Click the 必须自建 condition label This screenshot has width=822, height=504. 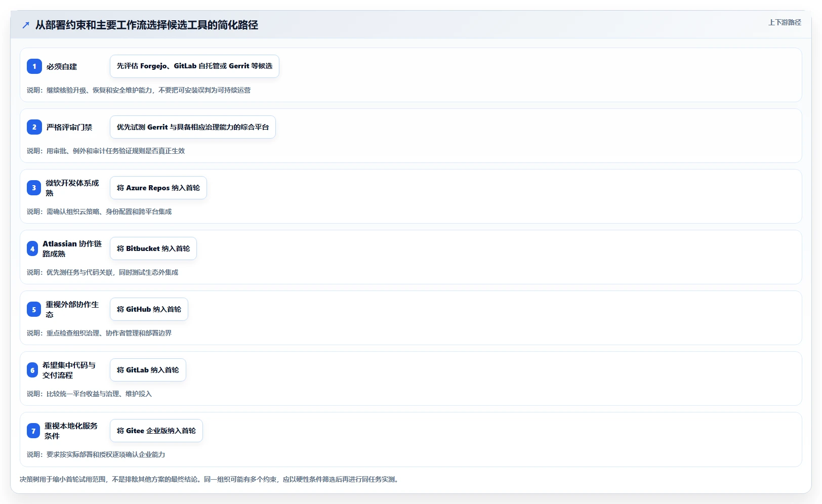pos(62,66)
